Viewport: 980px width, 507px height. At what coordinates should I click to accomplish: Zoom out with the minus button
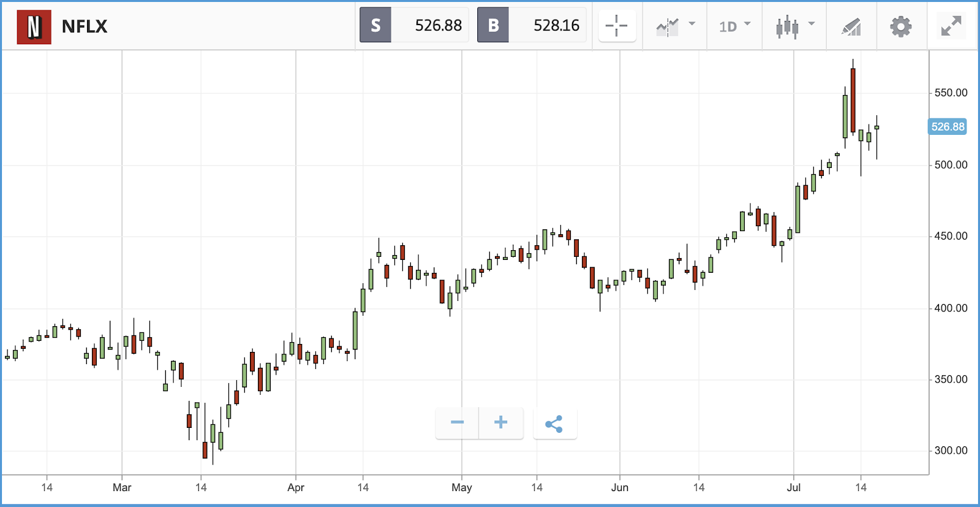457,422
